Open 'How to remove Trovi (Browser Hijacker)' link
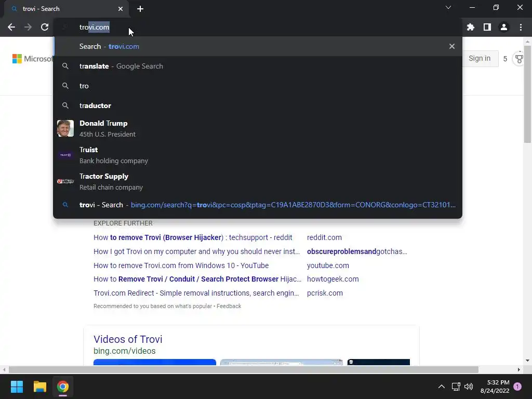This screenshot has width=532, height=399. [x=193, y=237]
